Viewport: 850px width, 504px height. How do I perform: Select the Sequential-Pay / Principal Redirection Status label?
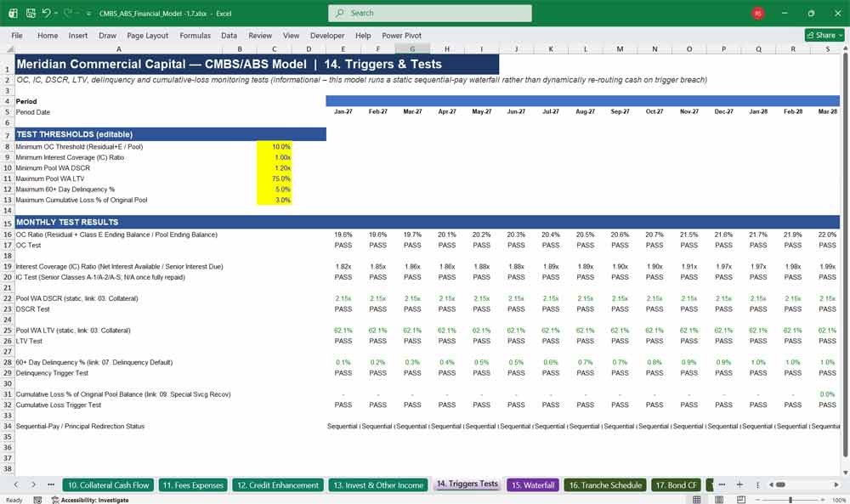click(x=80, y=427)
